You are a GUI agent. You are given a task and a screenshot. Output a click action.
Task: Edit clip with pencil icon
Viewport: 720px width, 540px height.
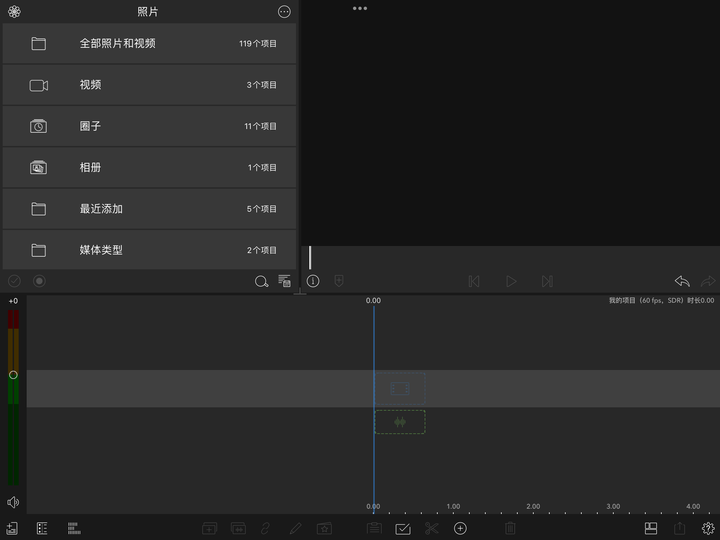click(x=295, y=529)
